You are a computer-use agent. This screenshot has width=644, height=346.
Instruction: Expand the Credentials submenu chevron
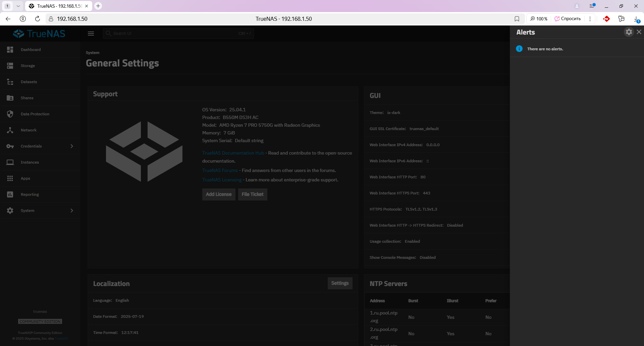[71, 146]
